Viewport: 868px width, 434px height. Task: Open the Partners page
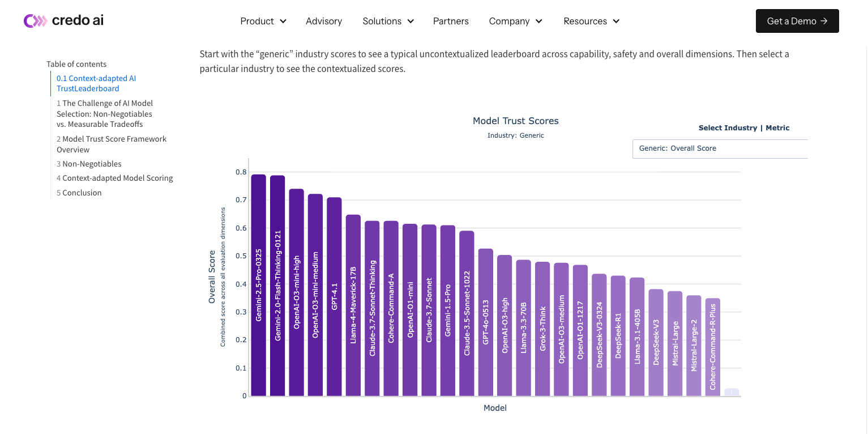[451, 21]
